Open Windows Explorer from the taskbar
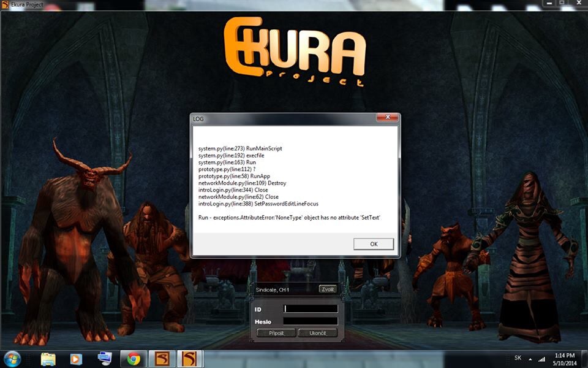 48,358
